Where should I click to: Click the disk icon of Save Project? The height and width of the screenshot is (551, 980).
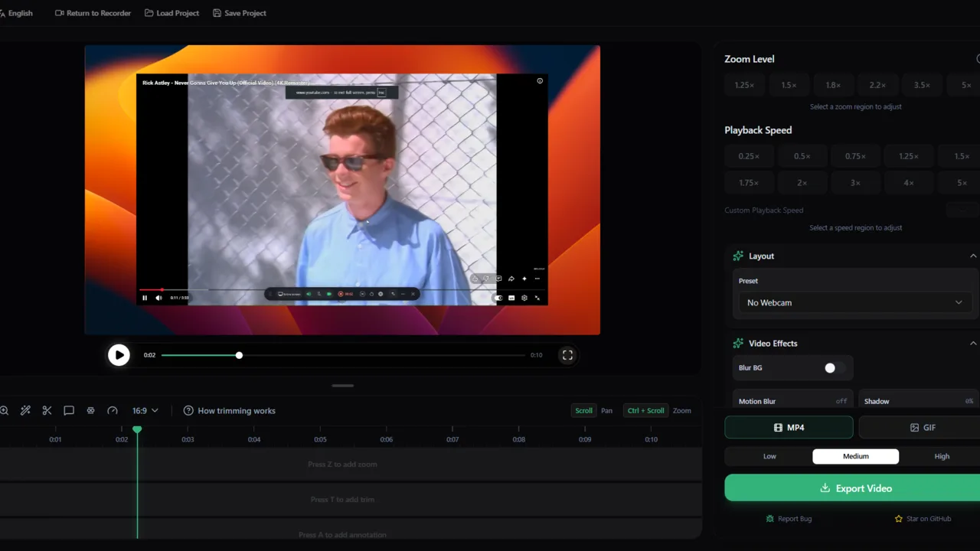pos(217,13)
